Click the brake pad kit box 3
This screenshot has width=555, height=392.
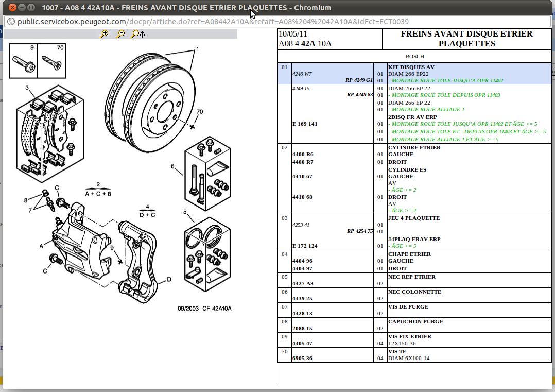[x=50, y=134]
